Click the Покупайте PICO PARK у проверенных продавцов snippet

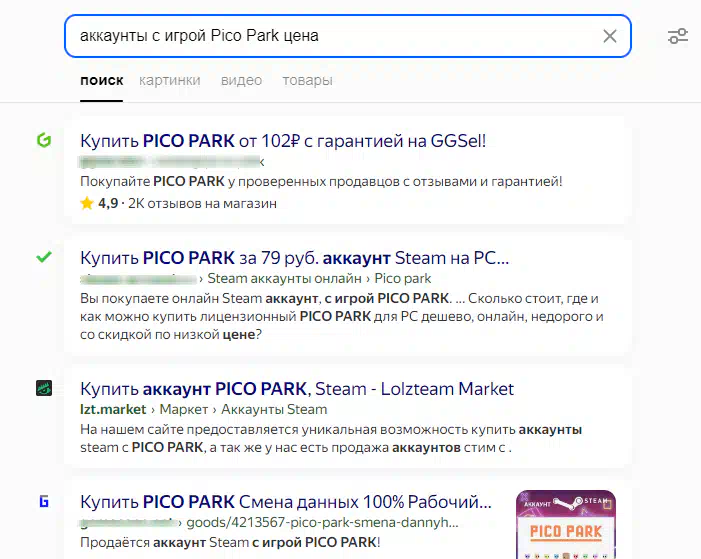tap(321, 182)
